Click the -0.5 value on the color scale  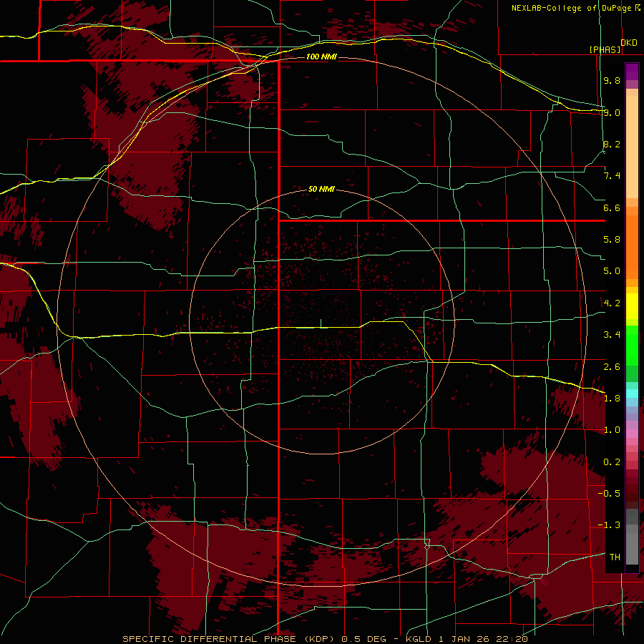tap(609, 494)
